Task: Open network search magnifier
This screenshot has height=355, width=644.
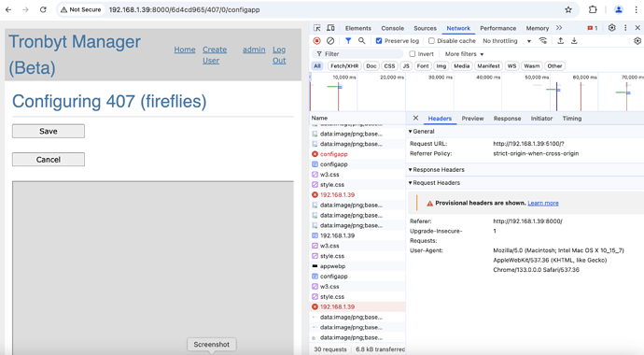Action: tap(361, 41)
